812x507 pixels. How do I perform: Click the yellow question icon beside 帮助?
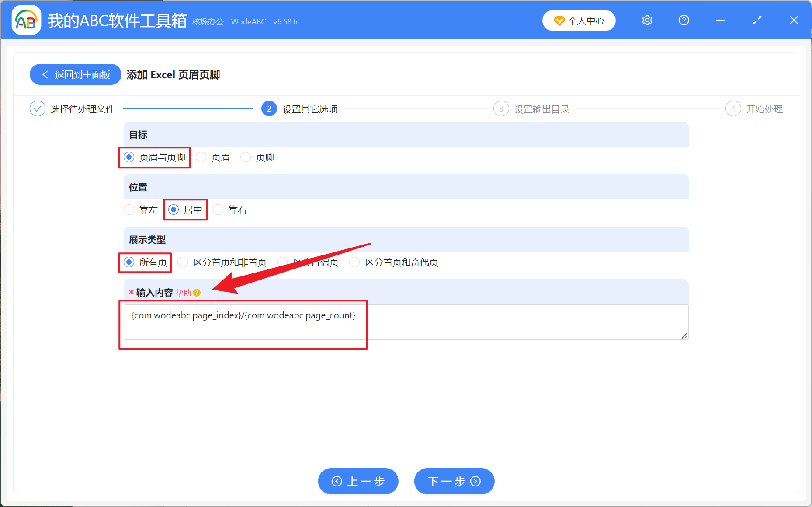pos(198,293)
